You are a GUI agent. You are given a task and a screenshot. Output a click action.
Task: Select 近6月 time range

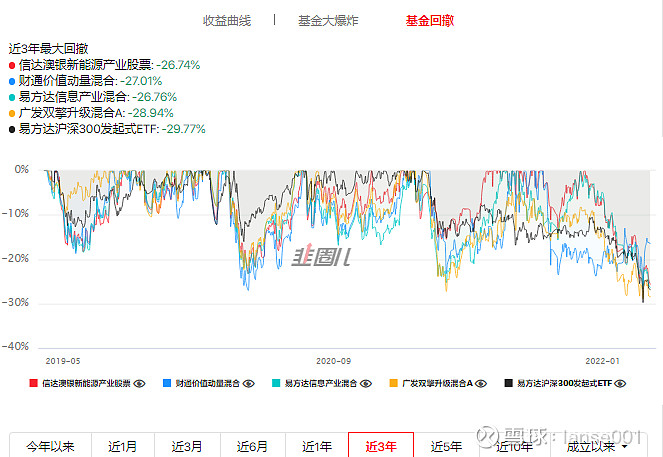point(252,446)
